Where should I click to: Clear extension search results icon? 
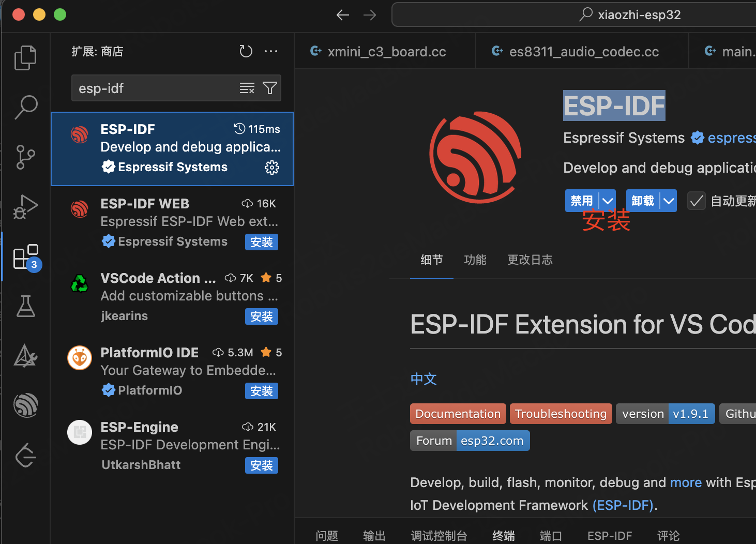point(247,88)
